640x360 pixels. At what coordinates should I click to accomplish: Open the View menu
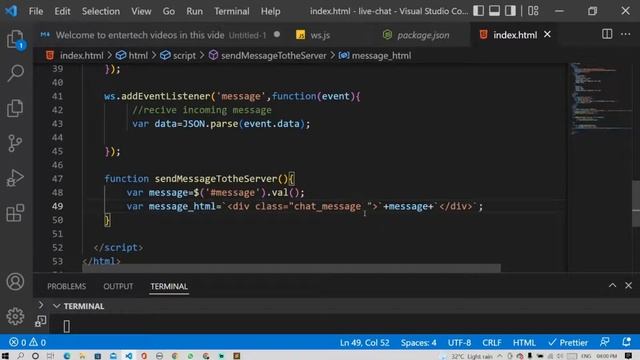(141, 11)
